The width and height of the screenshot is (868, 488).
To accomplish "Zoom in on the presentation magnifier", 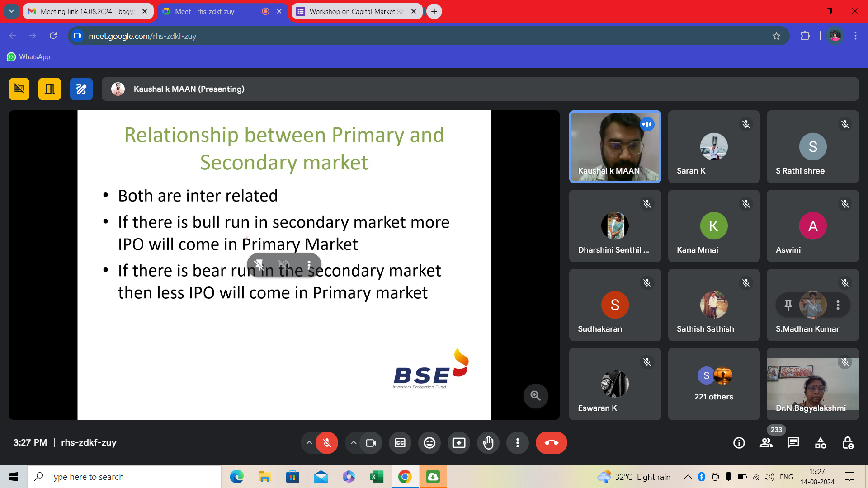I will pos(536,396).
